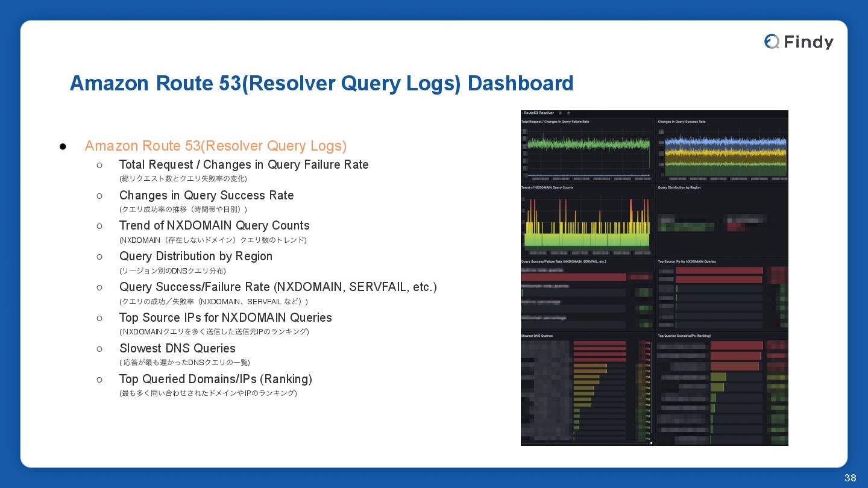
Task: Click the blue series in Query Success Rate chart
Action: 726,142
